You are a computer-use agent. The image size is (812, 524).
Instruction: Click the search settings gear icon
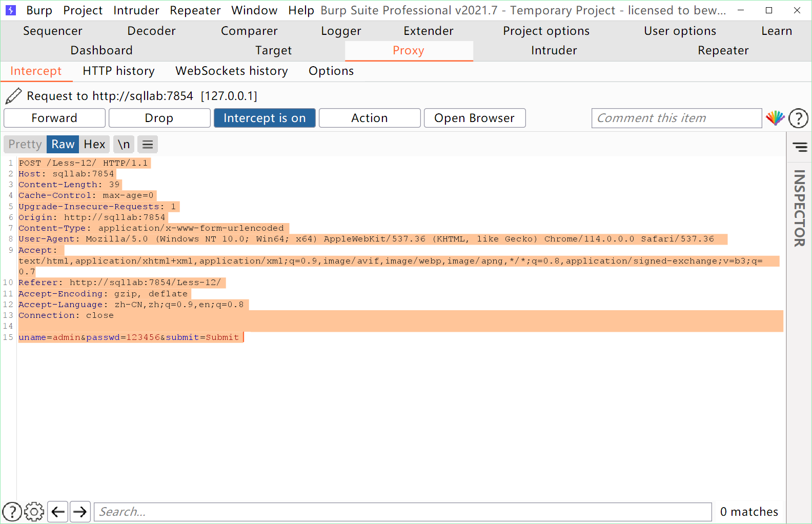click(34, 512)
